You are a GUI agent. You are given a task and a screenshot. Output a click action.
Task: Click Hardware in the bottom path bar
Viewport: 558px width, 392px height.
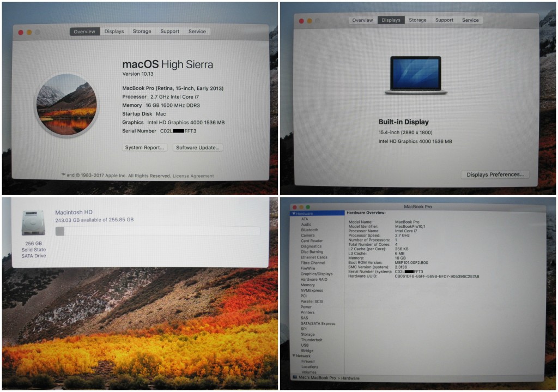click(350, 378)
